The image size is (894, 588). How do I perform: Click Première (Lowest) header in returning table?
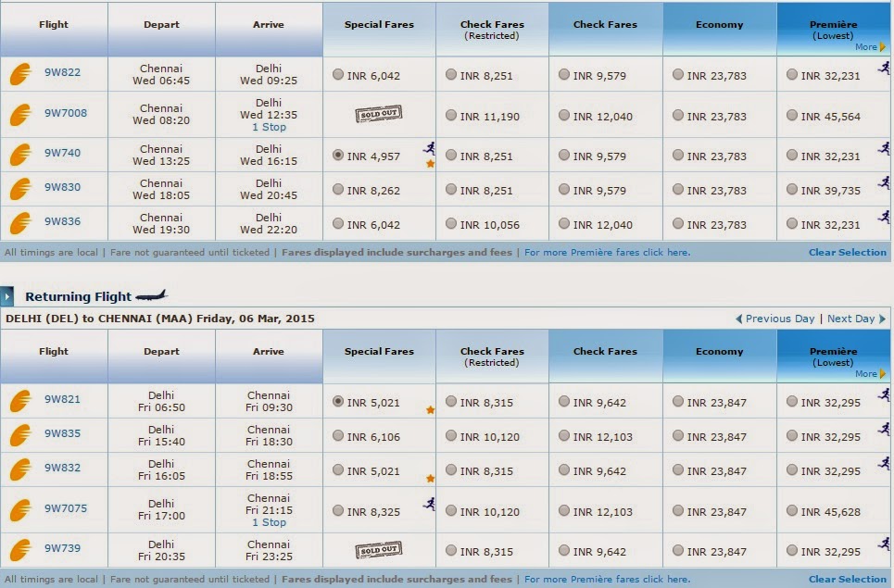(x=834, y=357)
